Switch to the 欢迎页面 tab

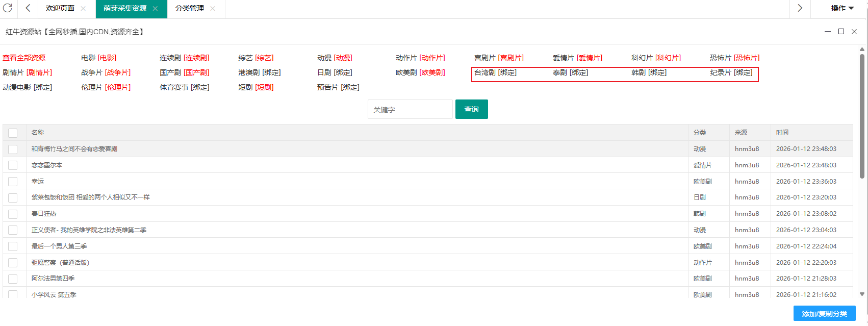pyautogui.click(x=60, y=9)
